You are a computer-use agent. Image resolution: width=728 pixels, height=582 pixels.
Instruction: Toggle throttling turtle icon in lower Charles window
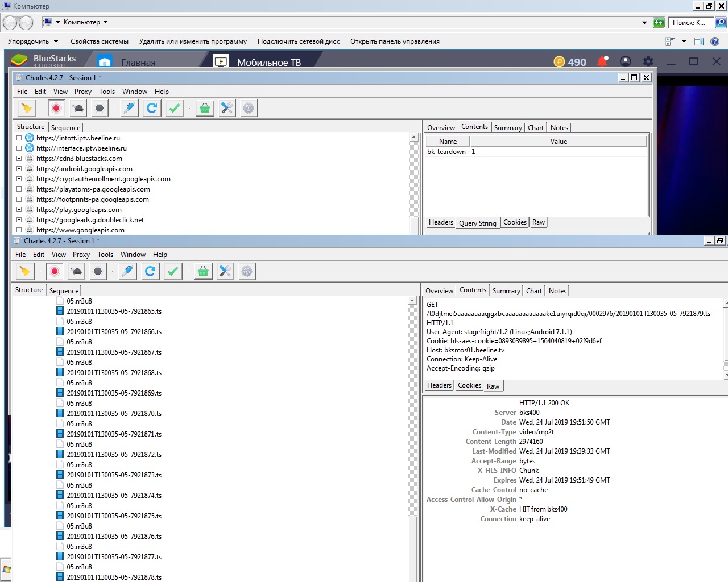tap(76, 271)
